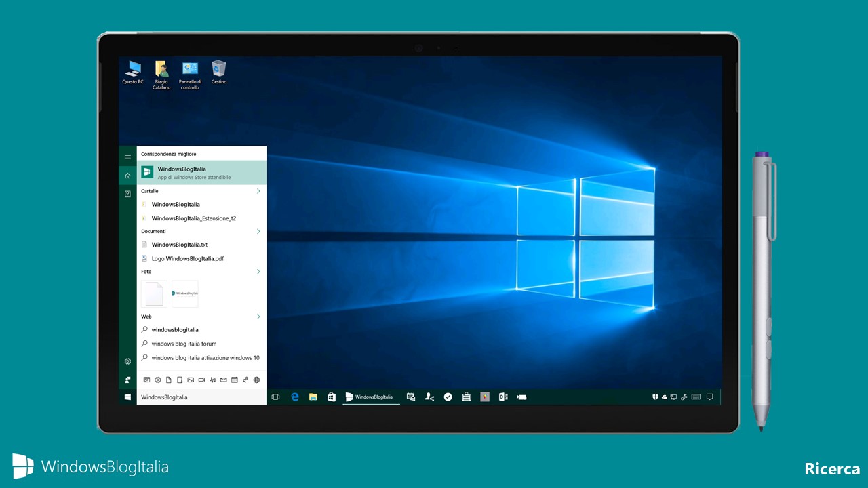Click the feedback icon in the search sidebar

coord(127,380)
